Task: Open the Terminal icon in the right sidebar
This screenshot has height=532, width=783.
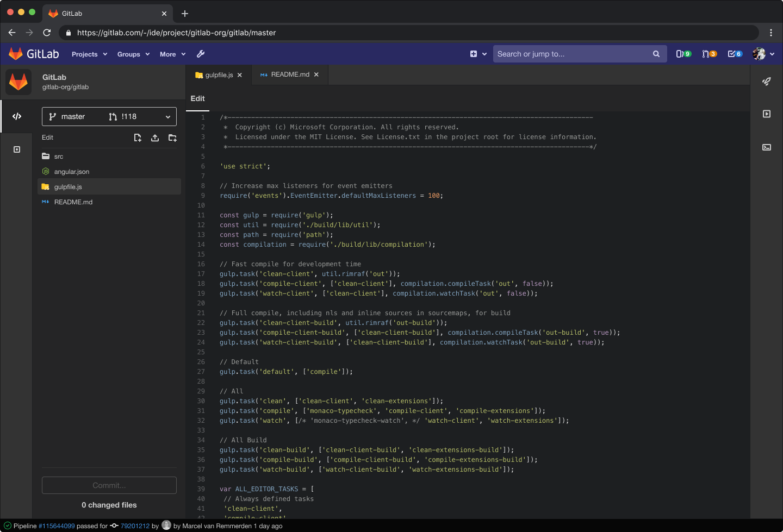Action: pos(767,147)
